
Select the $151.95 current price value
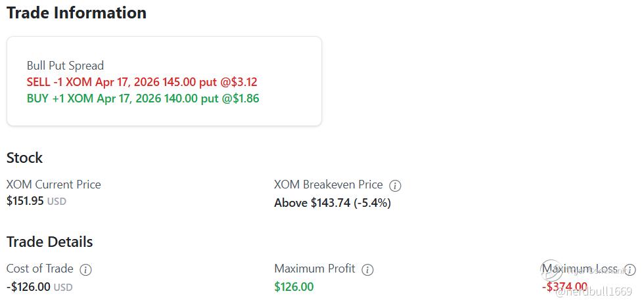25,201
